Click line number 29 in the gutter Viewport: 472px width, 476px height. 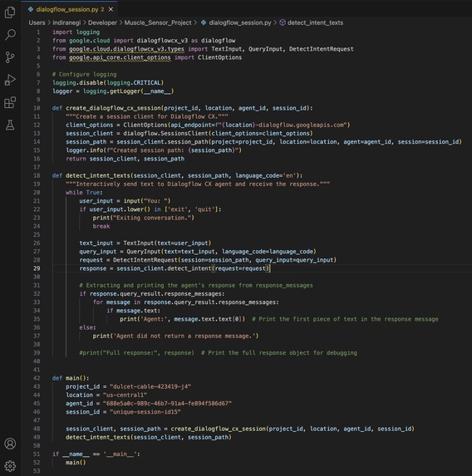(37, 268)
